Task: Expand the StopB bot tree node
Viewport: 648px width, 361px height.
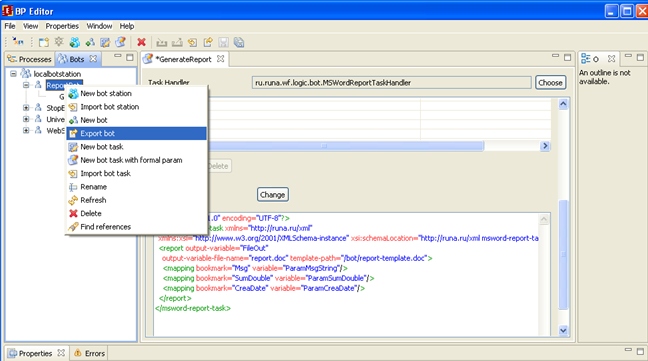Action: 26,107
